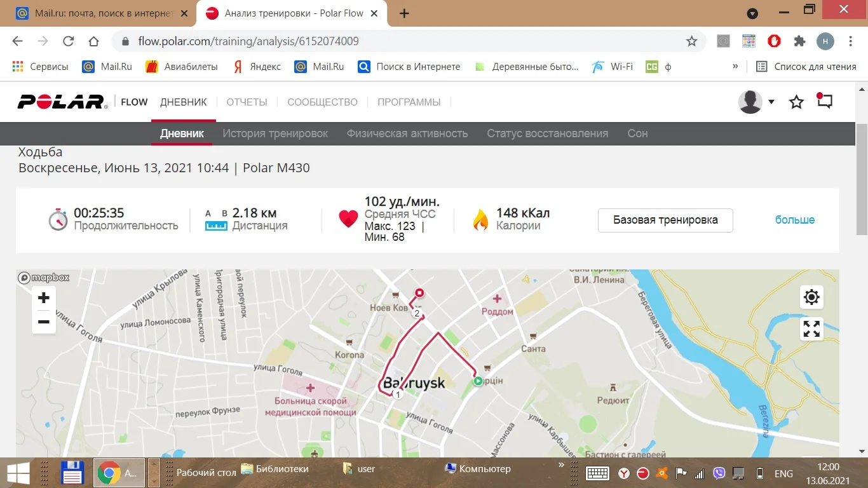Click the heart rate icon

[348, 220]
